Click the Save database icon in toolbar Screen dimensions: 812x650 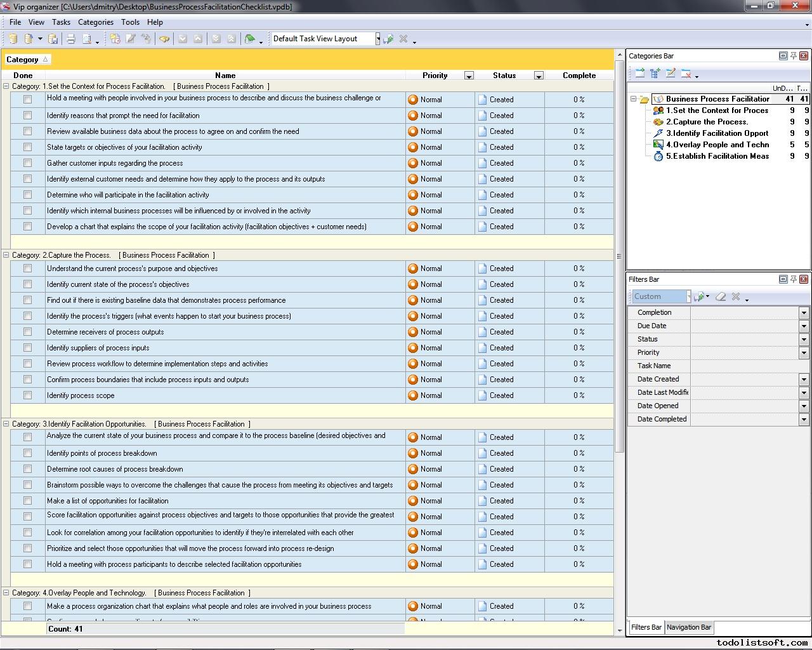pyautogui.click(x=53, y=39)
